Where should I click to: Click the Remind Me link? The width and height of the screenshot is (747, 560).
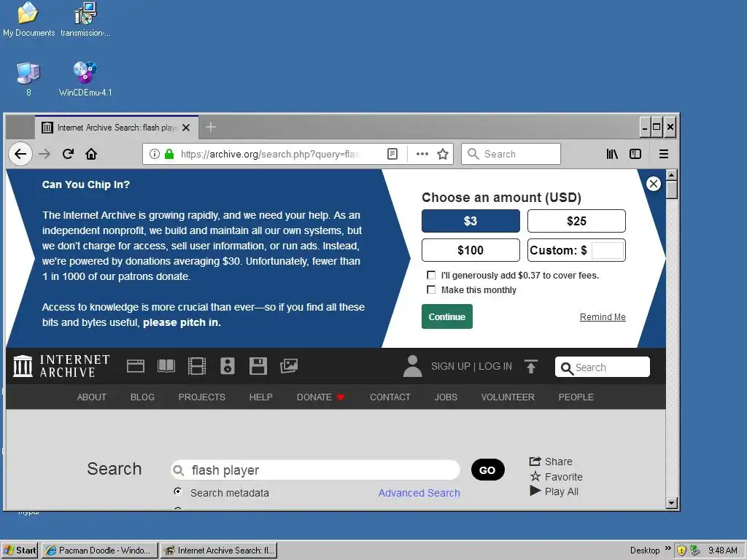click(603, 317)
